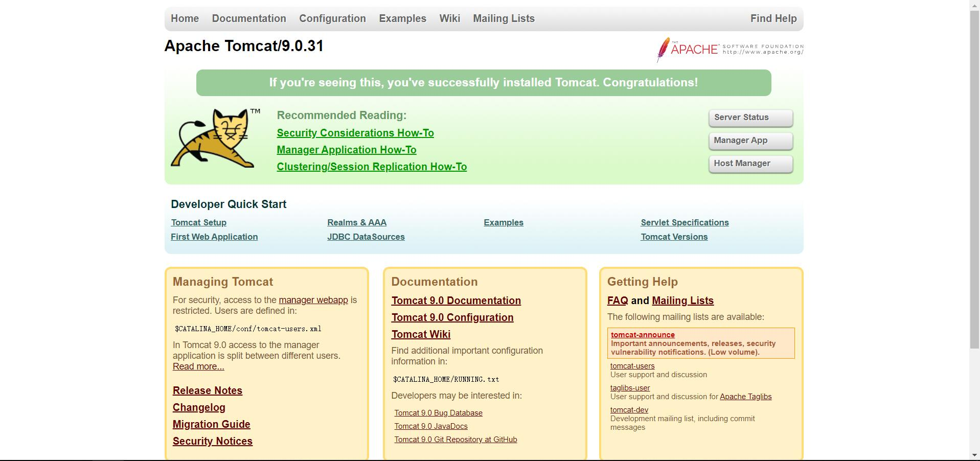The height and width of the screenshot is (461, 980).
Task: Click the page vertical scrollbar thumb
Action: (x=975, y=179)
